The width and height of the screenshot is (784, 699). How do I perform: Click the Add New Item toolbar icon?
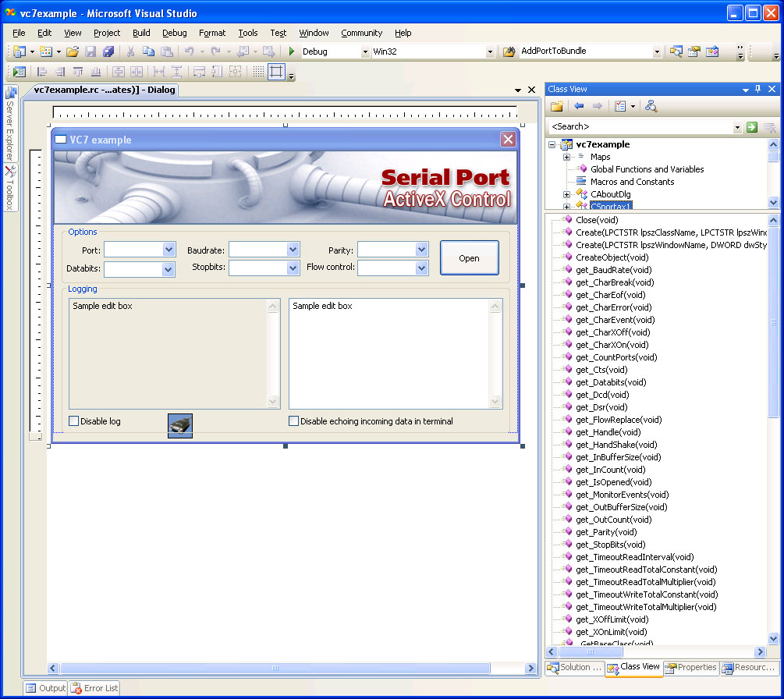click(x=46, y=51)
